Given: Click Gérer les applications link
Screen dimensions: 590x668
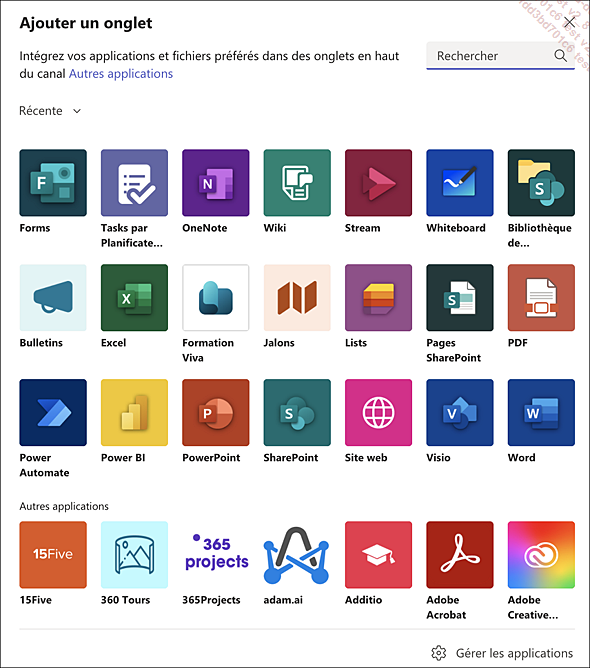Looking at the screenshot, I should click(514, 653).
